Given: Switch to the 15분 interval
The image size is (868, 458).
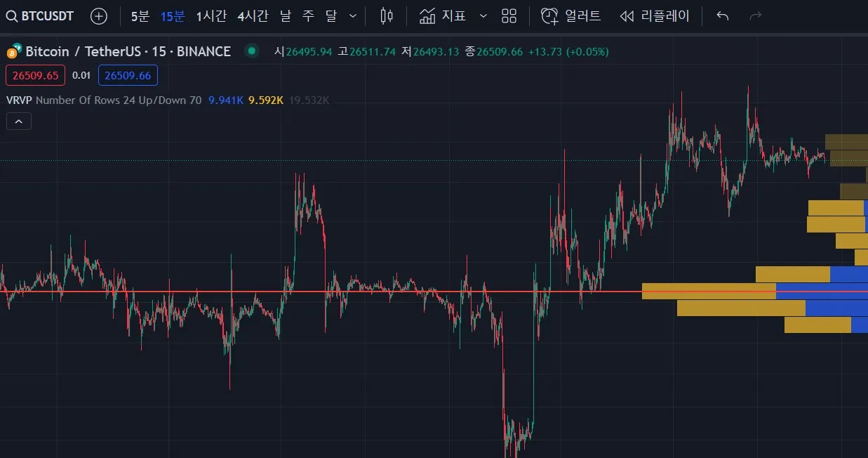Looking at the screenshot, I should 172,15.
